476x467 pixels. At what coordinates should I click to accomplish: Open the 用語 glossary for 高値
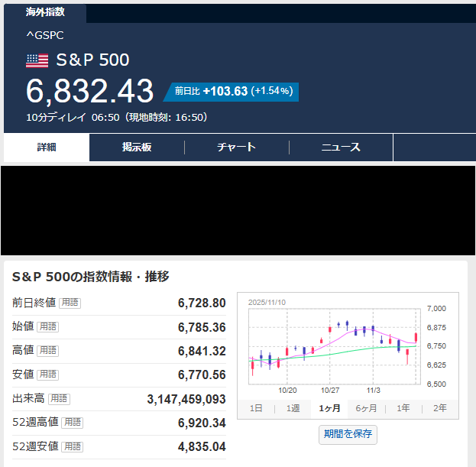tap(48, 350)
